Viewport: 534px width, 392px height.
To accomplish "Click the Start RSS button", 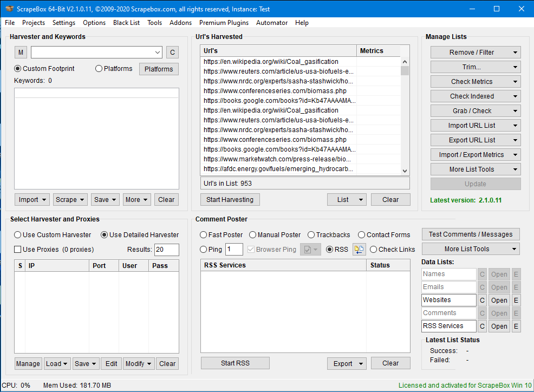I will click(x=235, y=363).
